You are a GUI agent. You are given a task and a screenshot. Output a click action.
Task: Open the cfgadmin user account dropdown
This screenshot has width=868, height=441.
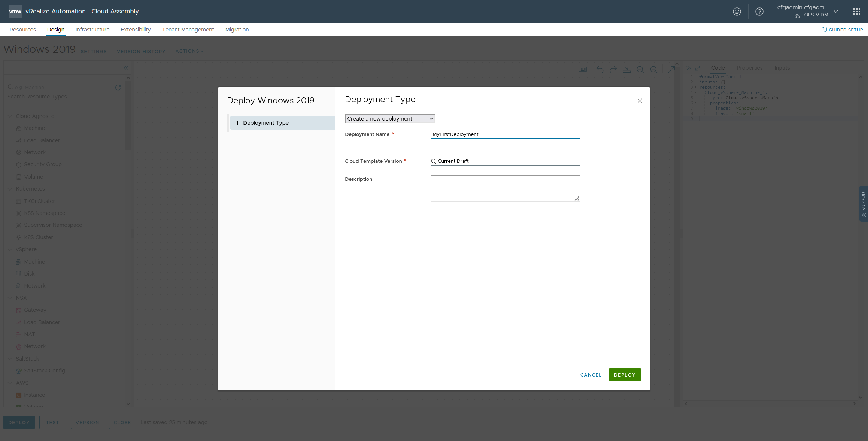pos(808,12)
